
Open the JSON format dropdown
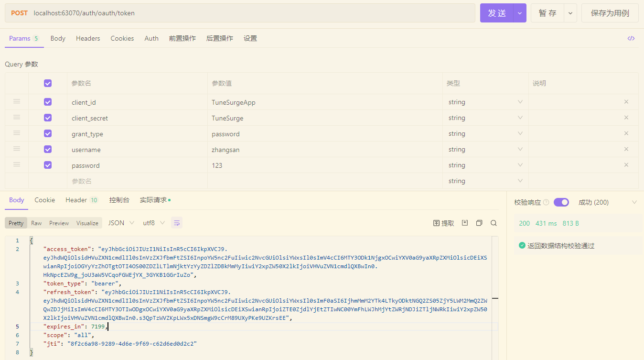pos(121,223)
